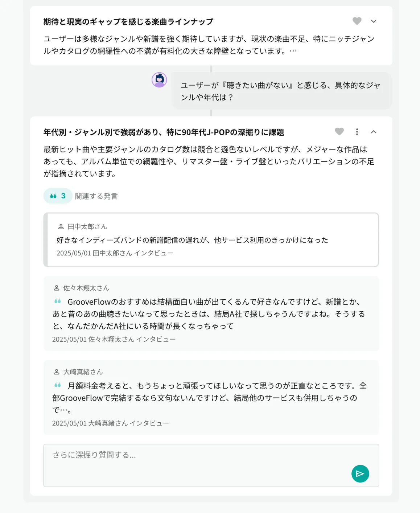Screen dimensions: 420x513
Task: Click the person icon next to 佐々木翔太さん
Action: 57,288
